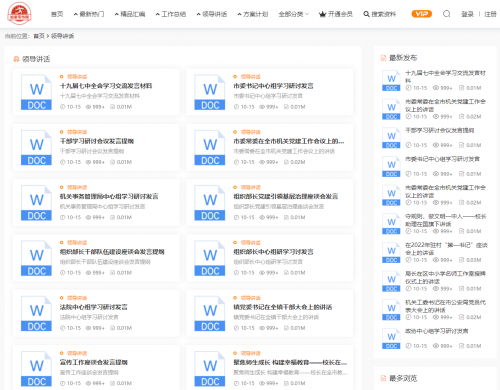Screen dimensions: 500x390
Task: Open the 方案计划 nav menu
Action: click(x=253, y=14)
